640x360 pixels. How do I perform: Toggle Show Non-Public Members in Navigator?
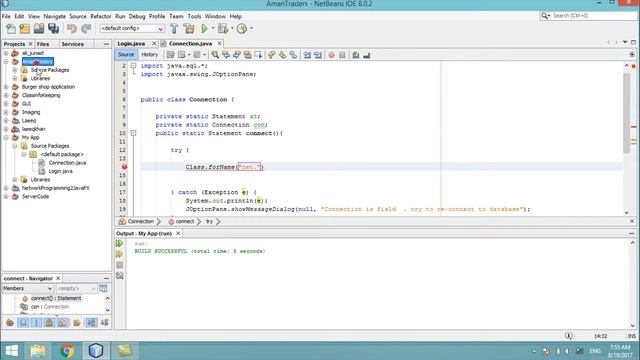pyautogui.click(x=49, y=323)
